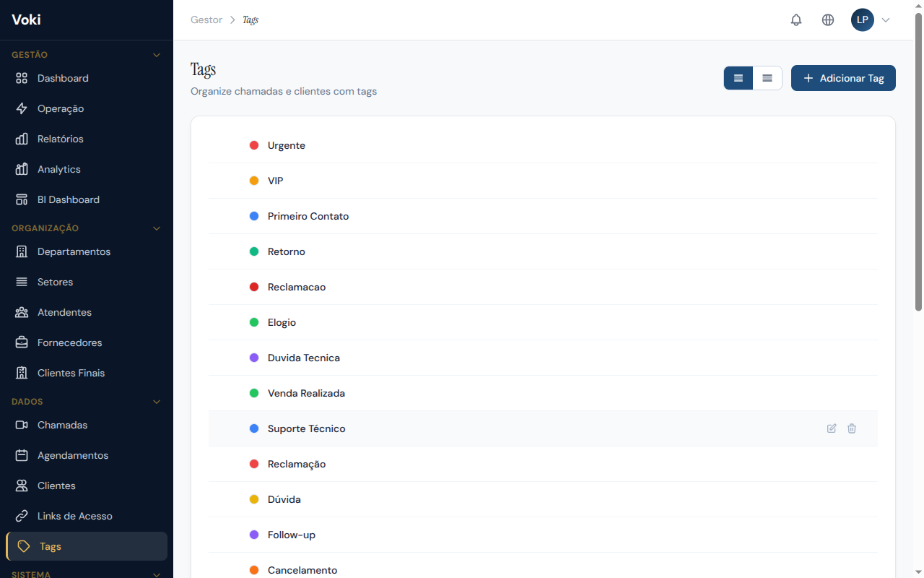Collapse the Dados sidebar section
The image size is (924, 578).
tap(157, 402)
